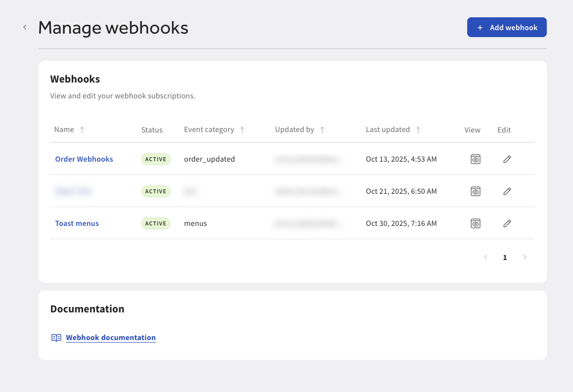
Task: Sort the Name column
Action: (x=83, y=130)
